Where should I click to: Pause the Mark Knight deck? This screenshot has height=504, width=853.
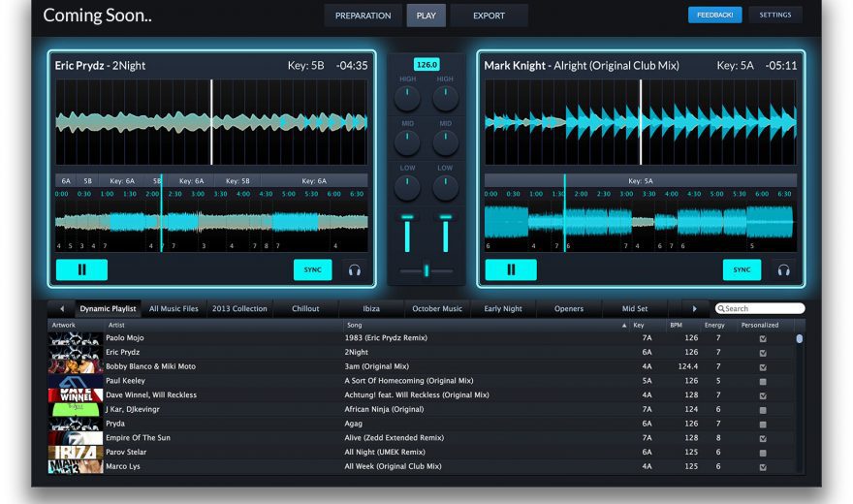(511, 269)
